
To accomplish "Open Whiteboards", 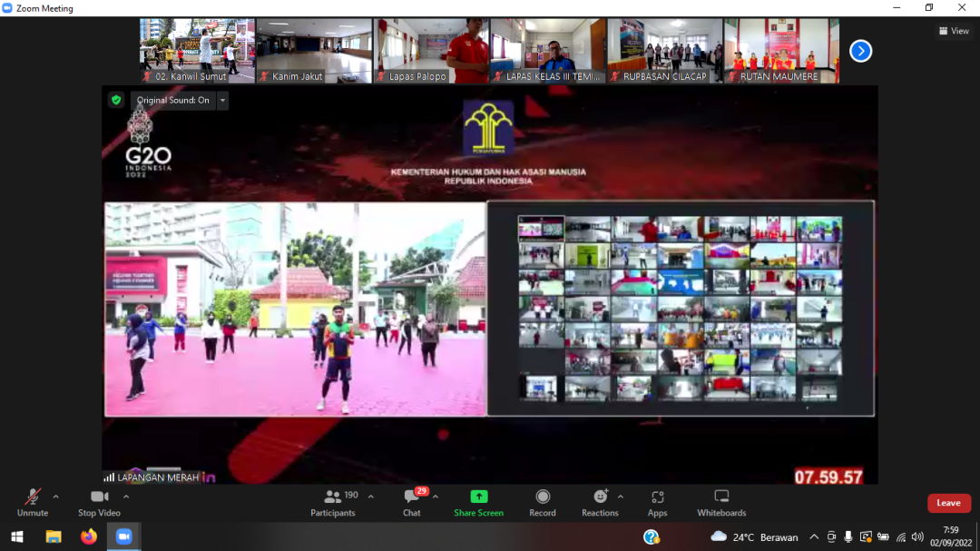I will point(721,502).
